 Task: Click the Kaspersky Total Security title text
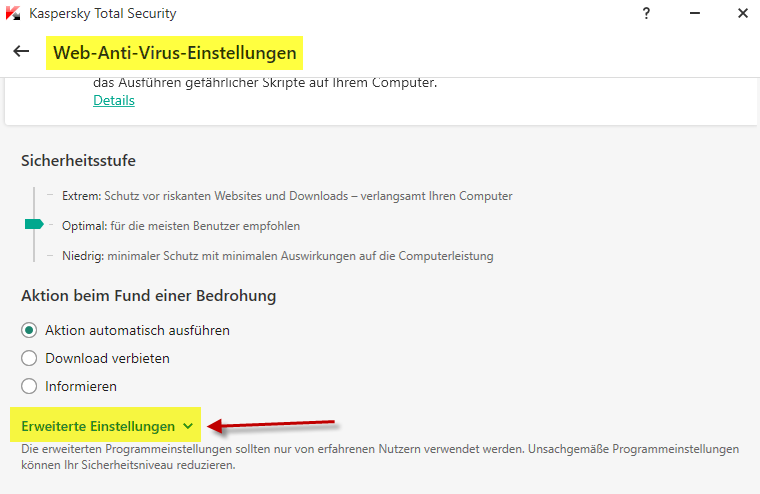[x=103, y=14]
